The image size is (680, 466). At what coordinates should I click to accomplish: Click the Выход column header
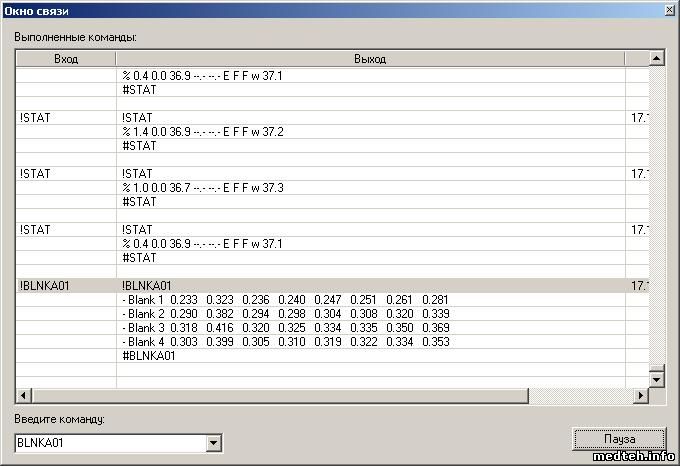pyautogui.click(x=370, y=59)
